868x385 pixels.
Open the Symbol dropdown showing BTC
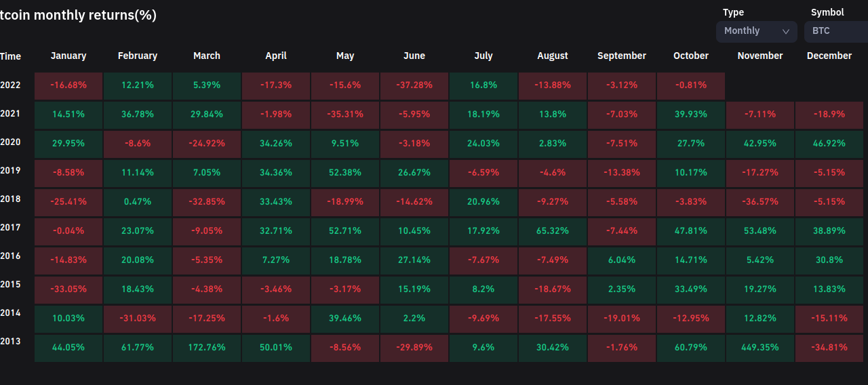coord(835,31)
